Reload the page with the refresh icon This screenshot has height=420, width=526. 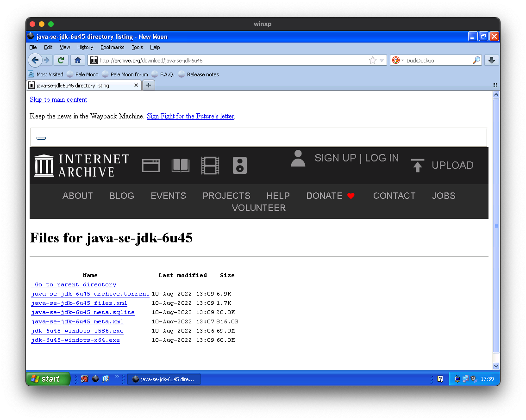click(x=61, y=60)
